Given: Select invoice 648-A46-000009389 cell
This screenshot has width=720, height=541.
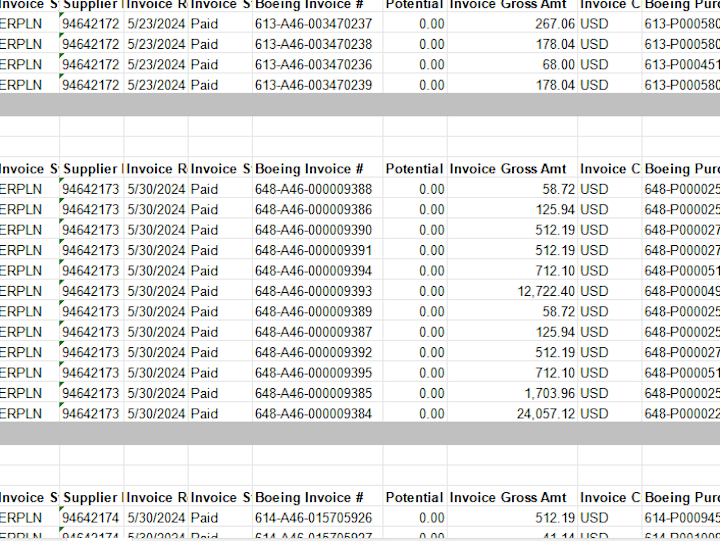Looking at the screenshot, I should [x=317, y=311].
